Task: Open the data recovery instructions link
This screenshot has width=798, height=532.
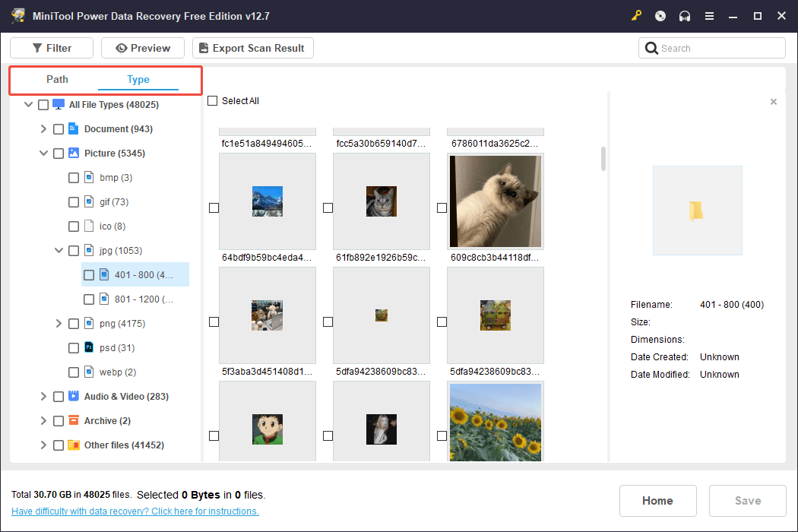Action: tap(135, 511)
